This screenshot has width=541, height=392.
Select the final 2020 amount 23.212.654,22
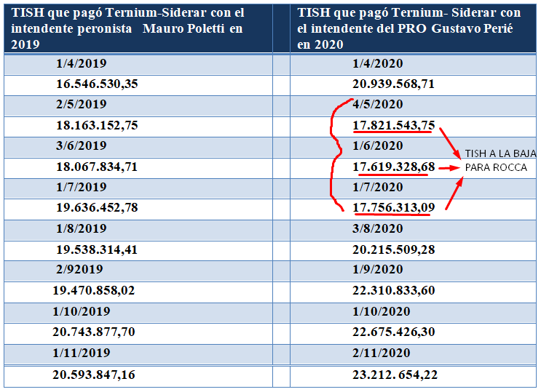(x=395, y=375)
